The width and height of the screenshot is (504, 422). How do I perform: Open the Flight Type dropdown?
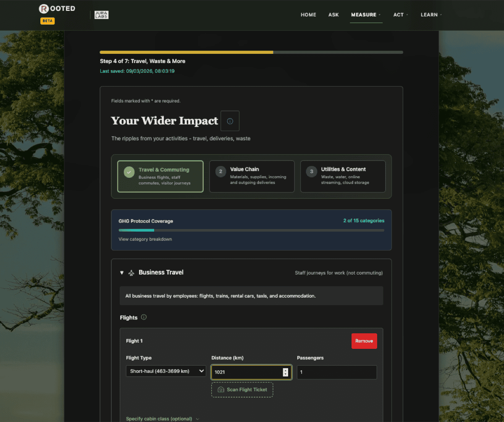165,371
